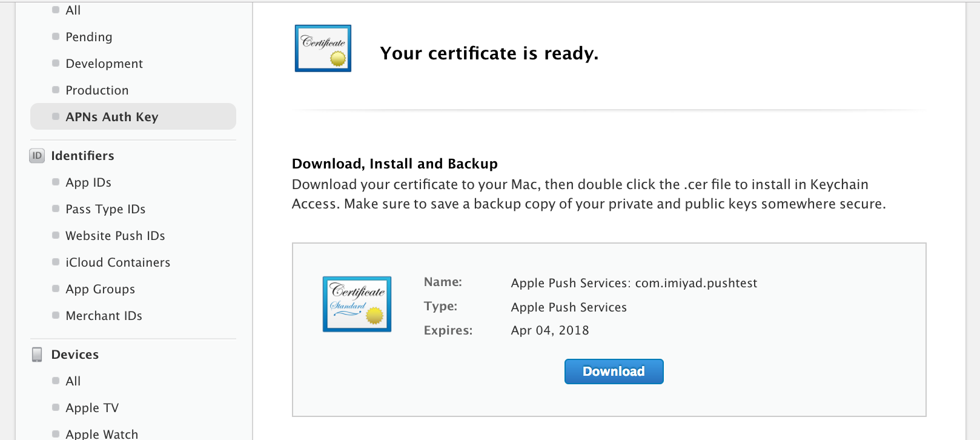Click the Name: label

click(443, 282)
